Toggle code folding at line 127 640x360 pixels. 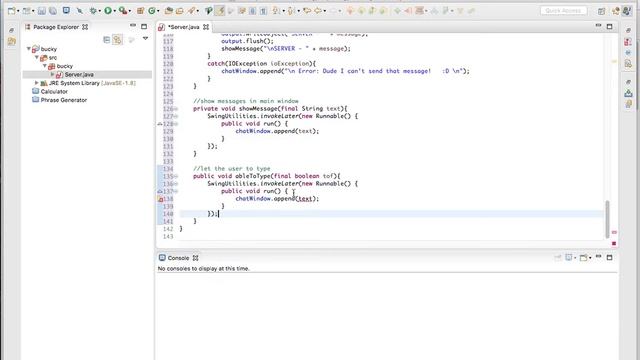(x=176, y=116)
